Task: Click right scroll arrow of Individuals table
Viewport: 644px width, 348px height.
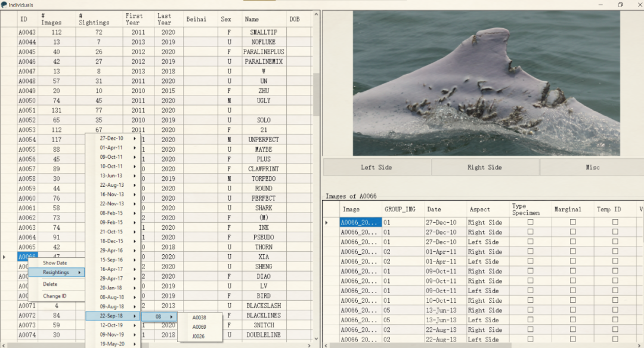Action: 309,344
